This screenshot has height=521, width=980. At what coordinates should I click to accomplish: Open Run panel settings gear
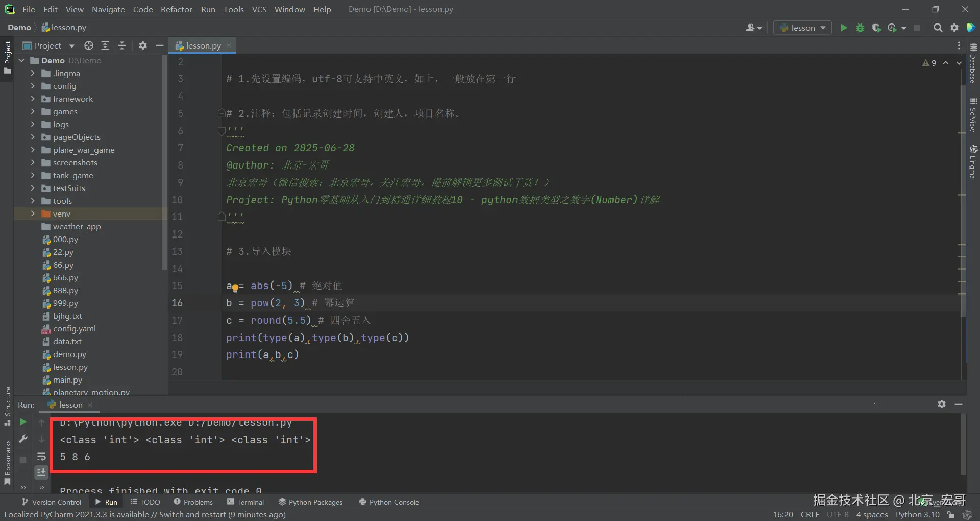942,404
